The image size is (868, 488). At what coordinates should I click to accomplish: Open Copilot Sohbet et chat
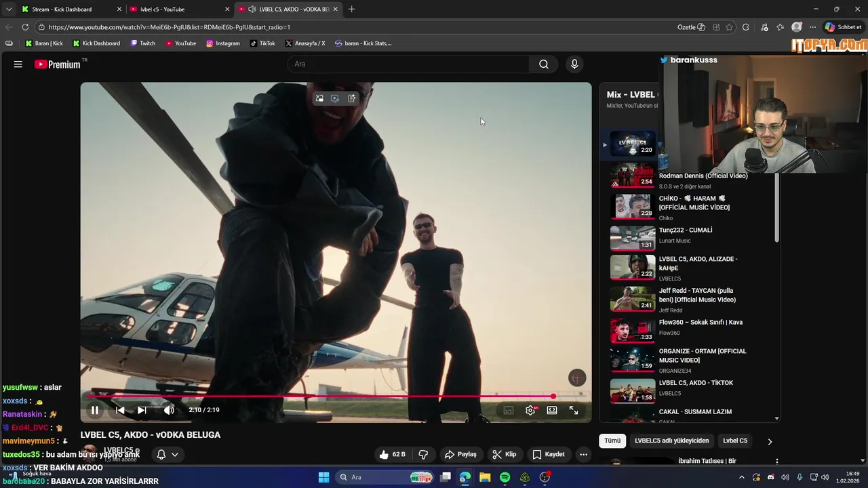[x=844, y=27]
